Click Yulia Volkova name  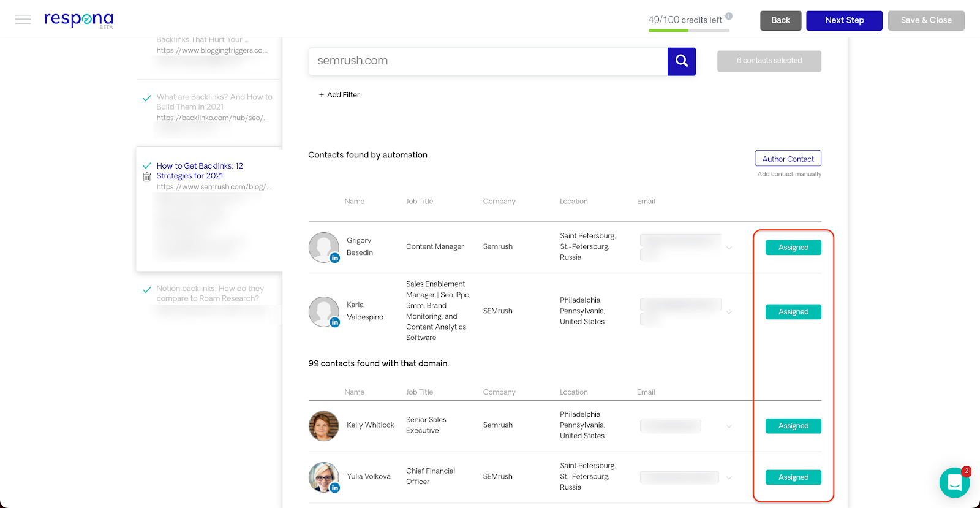368,477
